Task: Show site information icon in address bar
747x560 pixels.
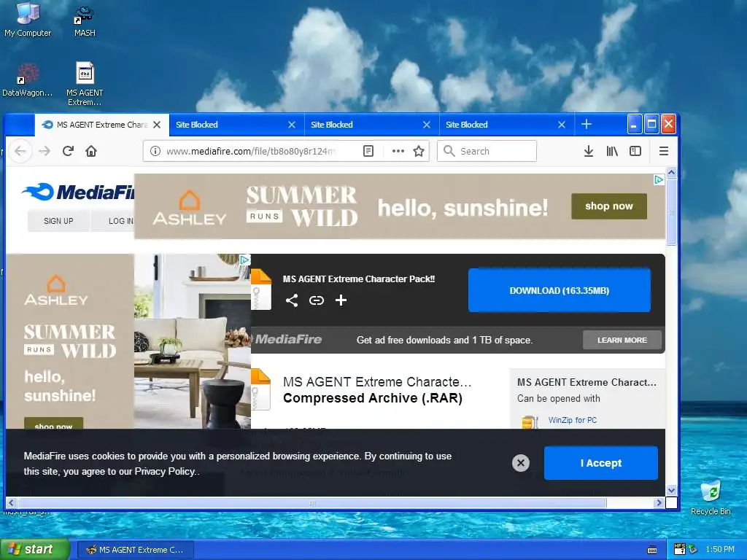Action: coord(155,151)
